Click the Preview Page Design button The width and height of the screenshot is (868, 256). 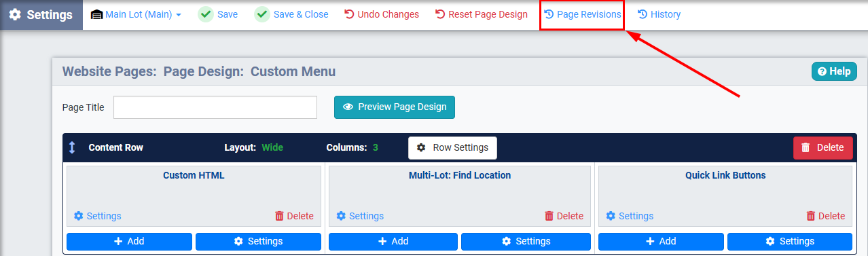tap(395, 107)
